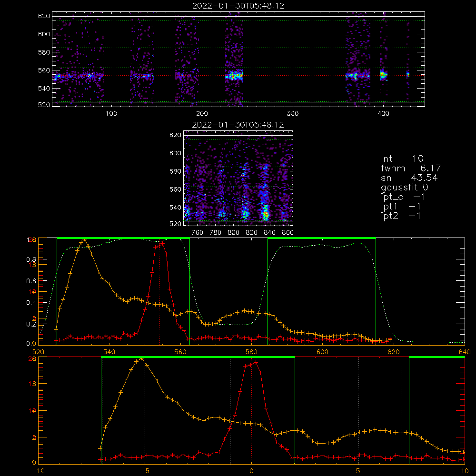Click x-axis label 820 on middle image
The image size is (476, 476).
(252, 232)
